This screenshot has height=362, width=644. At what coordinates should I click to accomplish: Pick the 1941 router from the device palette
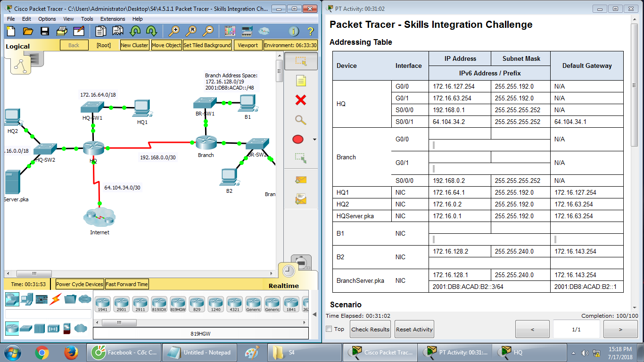pos(103,304)
